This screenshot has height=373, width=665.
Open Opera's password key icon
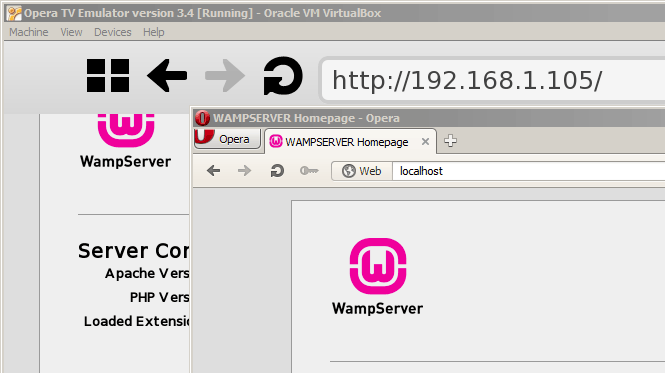(x=309, y=171)
